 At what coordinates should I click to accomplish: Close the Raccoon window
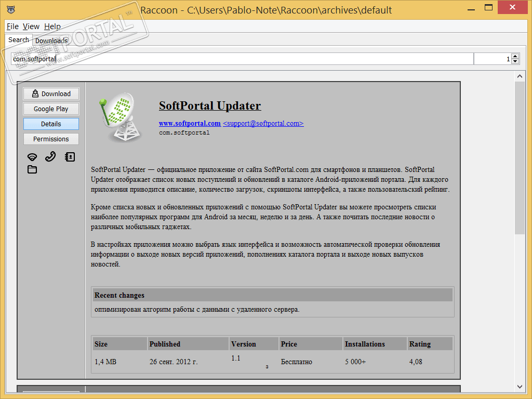pos(512,7)
